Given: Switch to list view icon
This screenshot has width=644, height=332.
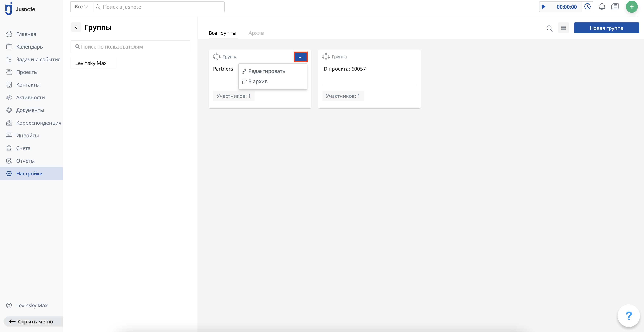Looking at the screenshot, I should point(563,28).
